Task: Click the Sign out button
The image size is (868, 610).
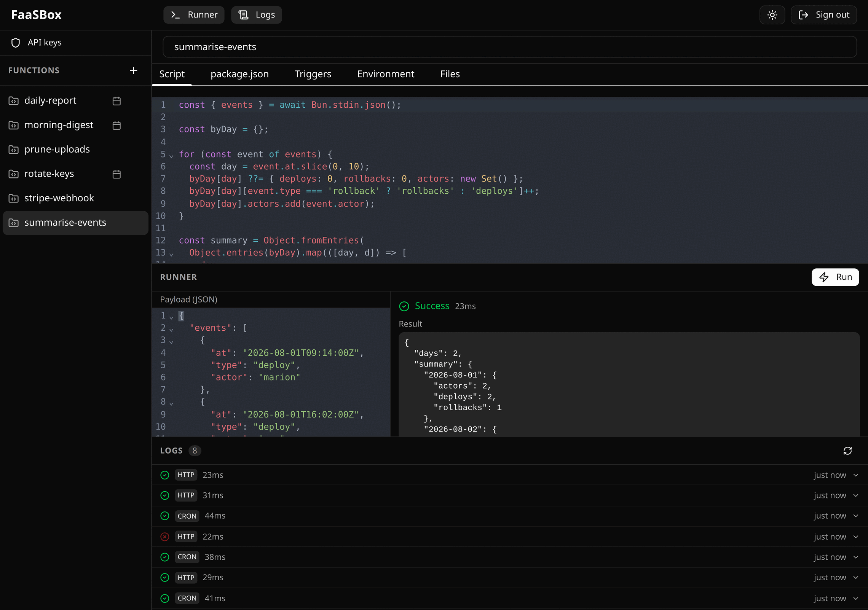Action: [x=823, y=15]
